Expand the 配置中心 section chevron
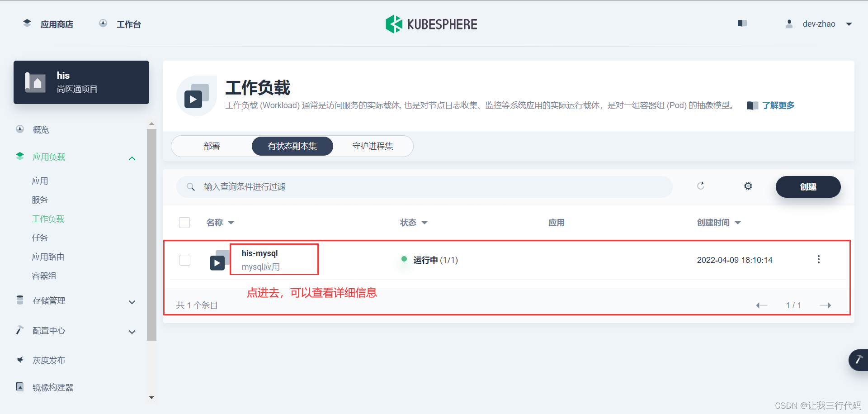 [x=132, y=332]
